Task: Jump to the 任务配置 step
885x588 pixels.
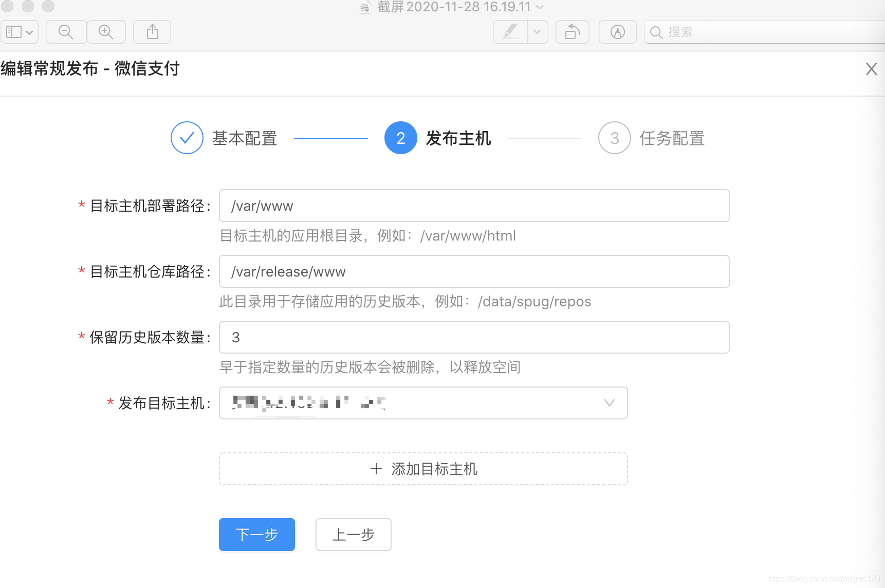Action: click(x=672, y=138)
